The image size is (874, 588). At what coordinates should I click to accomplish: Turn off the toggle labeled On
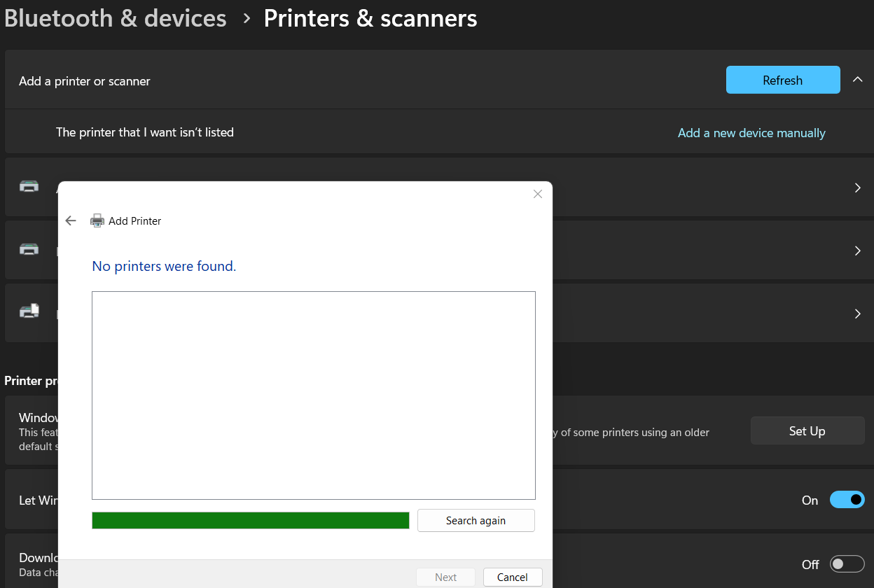coord(847,500)
